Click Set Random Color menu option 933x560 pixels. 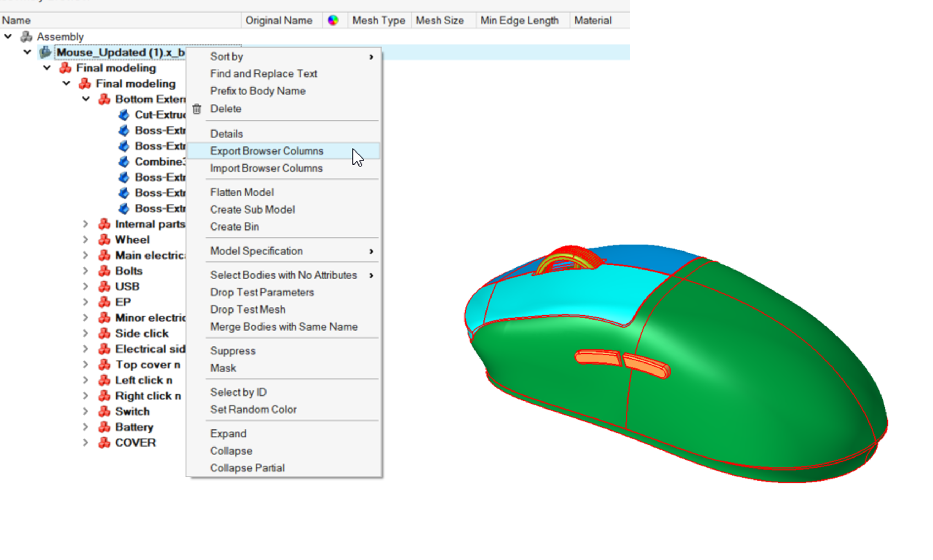(253, 409)
